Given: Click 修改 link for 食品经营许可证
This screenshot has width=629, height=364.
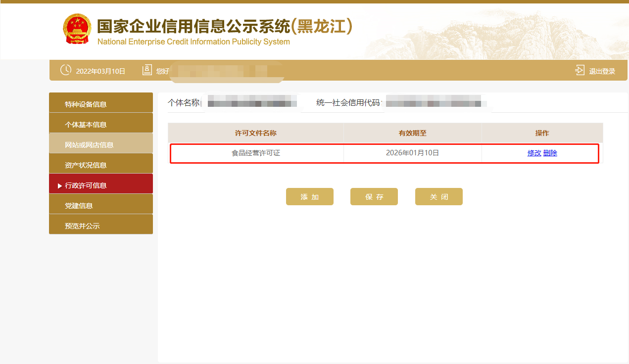Looking at the screenshot, I should pyautogui.click(x=534, y=153).
